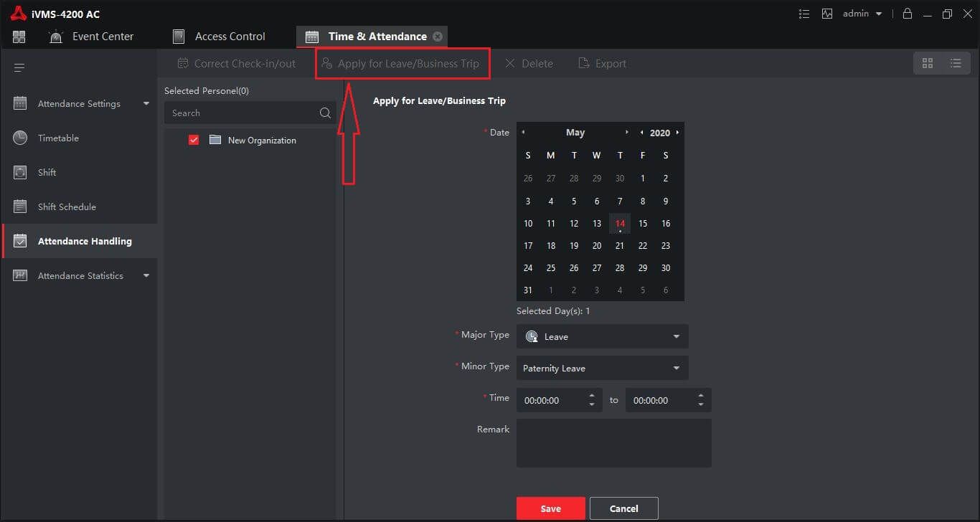Viewport: 980px width, 522px height.
Task: Click the Event Center alarm icon
Action: [56, 37]
